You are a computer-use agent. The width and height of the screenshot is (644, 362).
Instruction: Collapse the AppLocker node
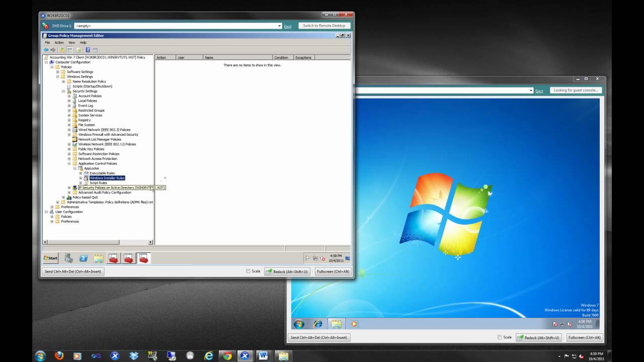(74, 168)
